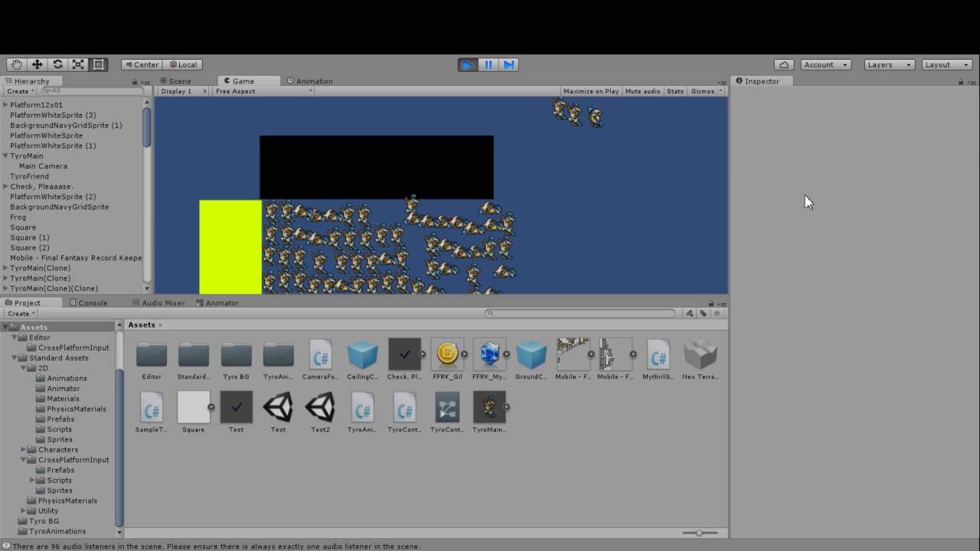This screenshot has height=551, width=980.
Task: Click the Project search field
Action: click(582, 313)
